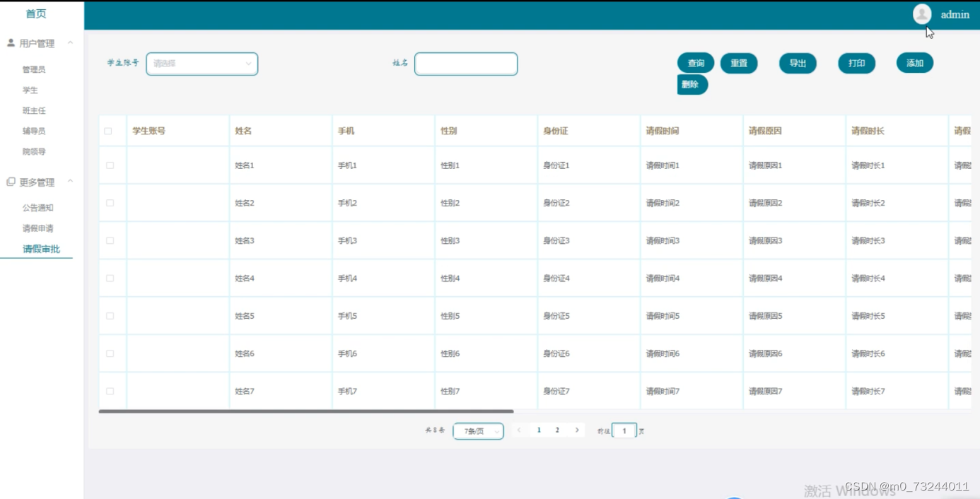980x499 pixels.
Task: Click the 查询 search button
Action: click(x=696, y=63)
